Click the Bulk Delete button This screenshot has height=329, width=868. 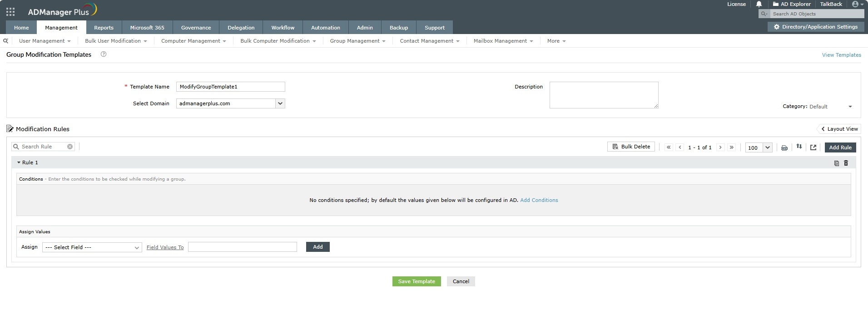click(631, 147)
